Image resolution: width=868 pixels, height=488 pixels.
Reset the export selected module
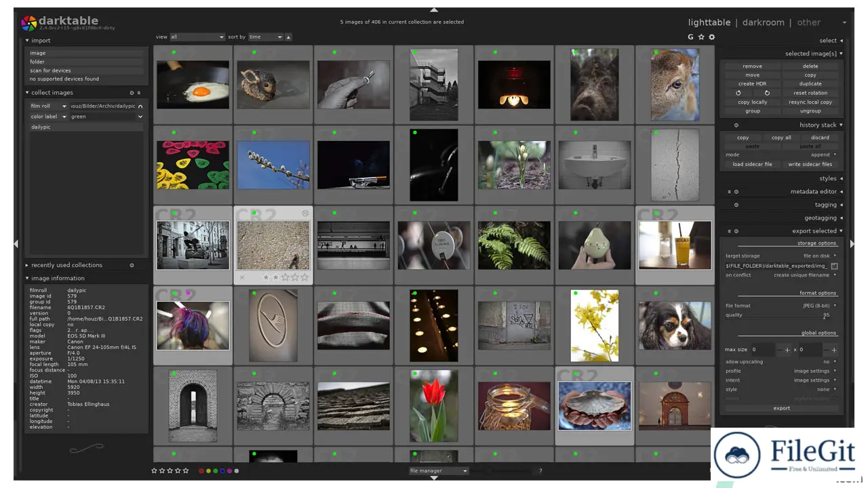[x=736, y=231]
